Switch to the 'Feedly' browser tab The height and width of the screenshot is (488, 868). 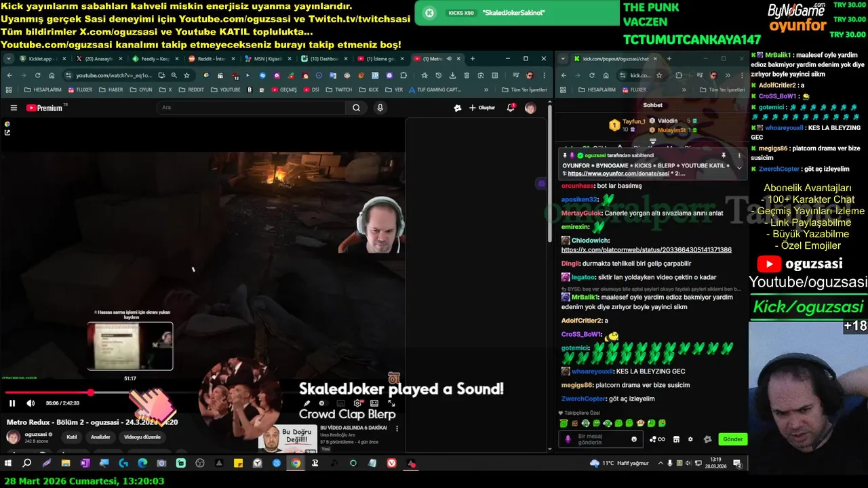click(x=154, y=59)
